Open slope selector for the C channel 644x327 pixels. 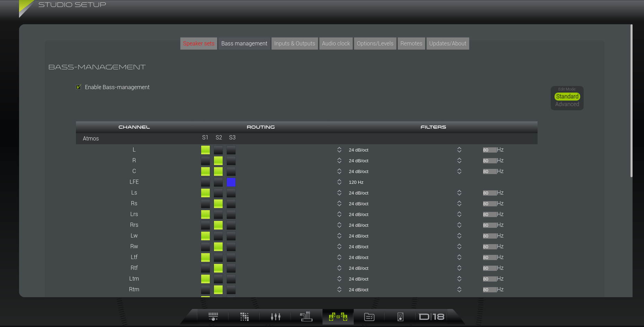[x=339, y=171]
